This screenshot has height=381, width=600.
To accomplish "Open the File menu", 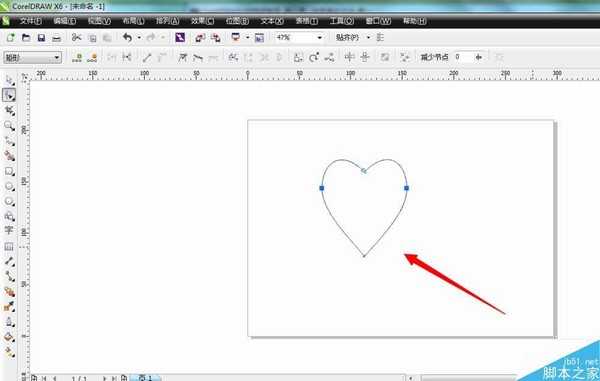I will pos(31,21).
